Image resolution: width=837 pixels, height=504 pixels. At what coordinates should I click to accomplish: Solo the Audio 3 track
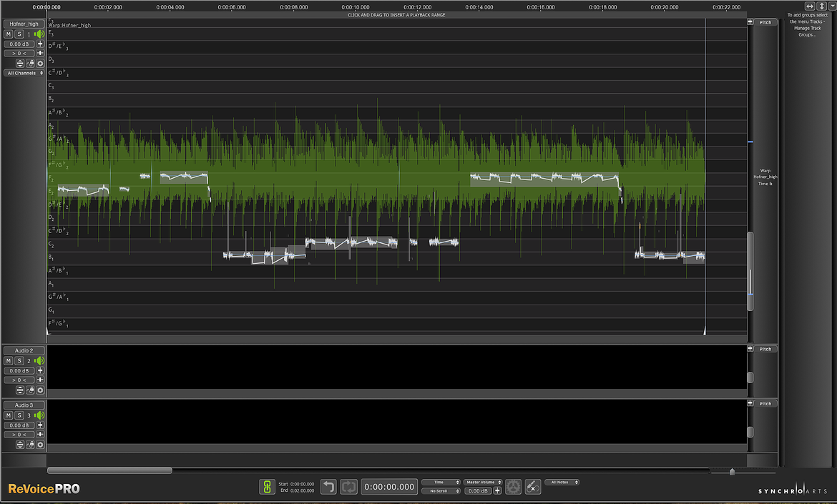point(19,415)
